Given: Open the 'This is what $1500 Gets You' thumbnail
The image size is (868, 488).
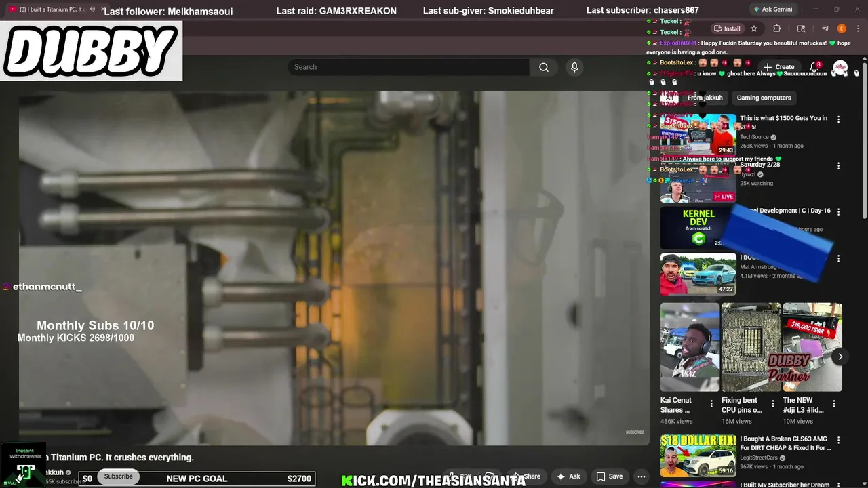Looking at the screenshot, I should (698, 134).
